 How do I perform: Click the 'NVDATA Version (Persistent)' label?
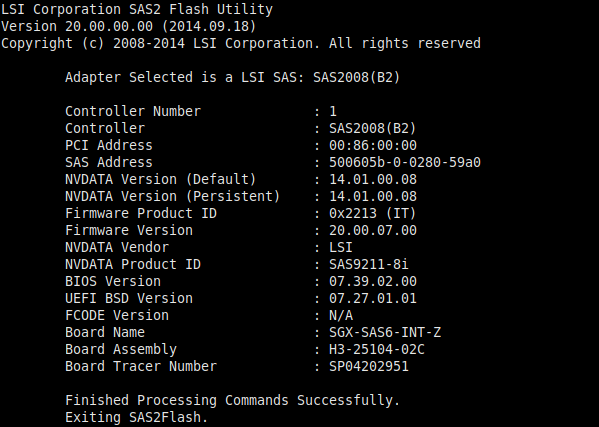[x=173, y=196]
